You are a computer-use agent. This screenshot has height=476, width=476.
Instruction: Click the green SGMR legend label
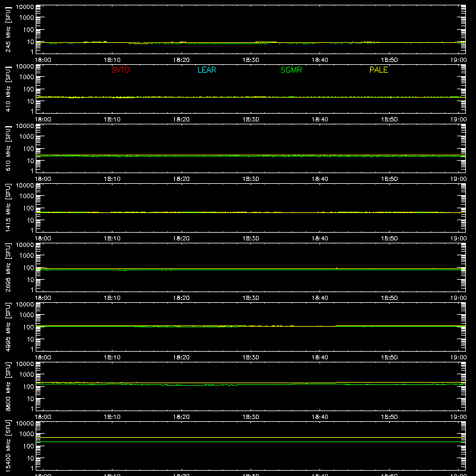[x=291, y=70]
